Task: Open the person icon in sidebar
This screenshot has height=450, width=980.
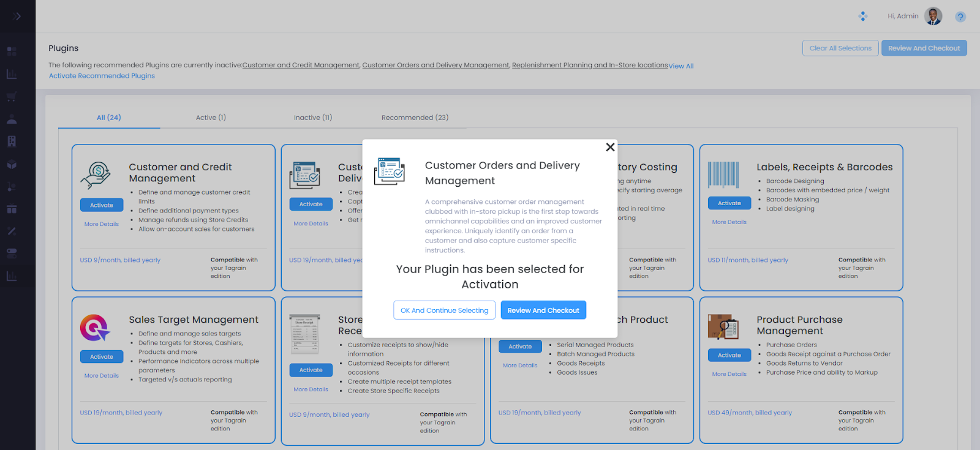Action: [12, 119]
